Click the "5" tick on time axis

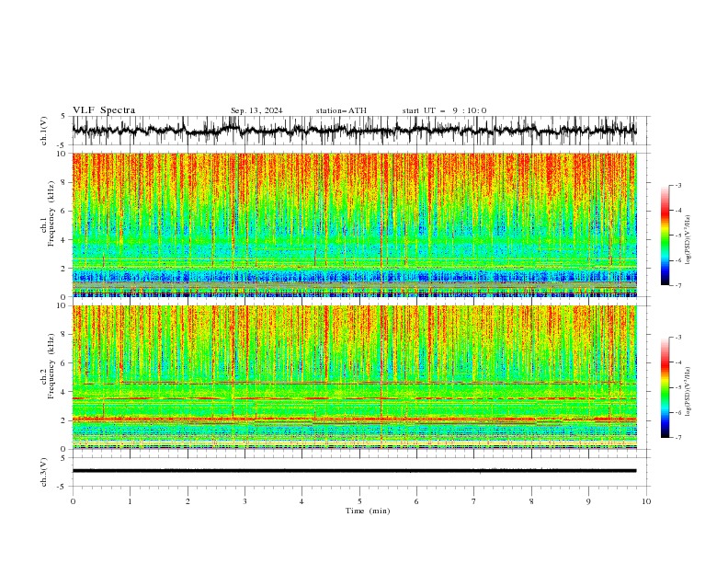click(359, 501)
